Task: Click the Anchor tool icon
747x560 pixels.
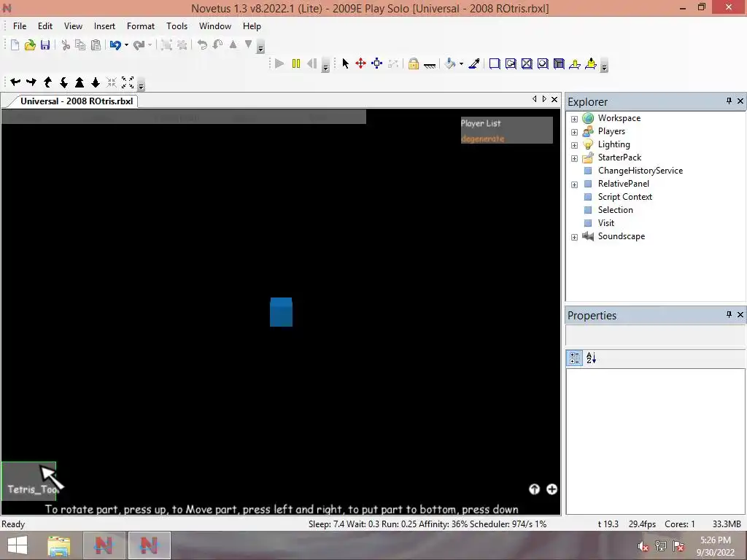Action: point(430,64)
